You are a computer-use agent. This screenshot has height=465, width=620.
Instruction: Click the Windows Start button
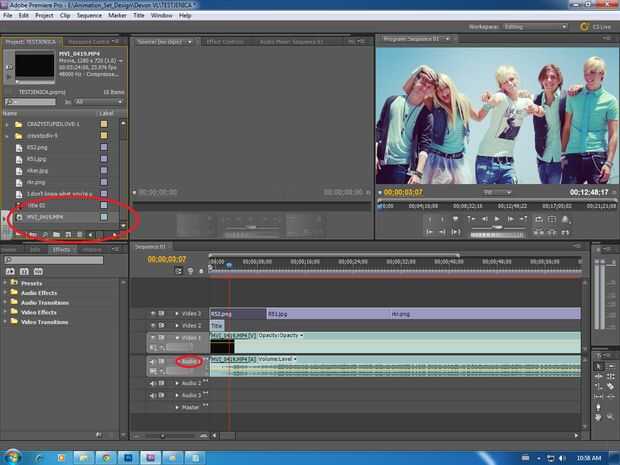pyautogui.click(x=12, y=457)
